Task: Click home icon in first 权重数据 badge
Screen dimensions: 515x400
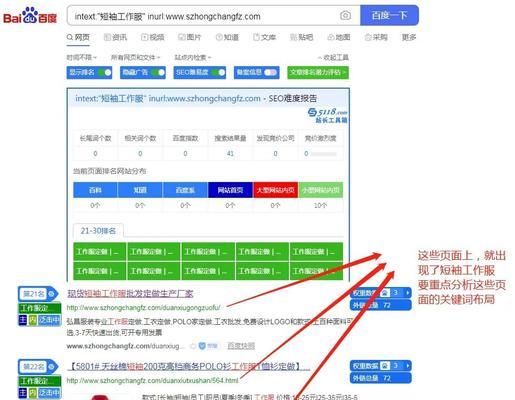Action: tap(385, 293)
